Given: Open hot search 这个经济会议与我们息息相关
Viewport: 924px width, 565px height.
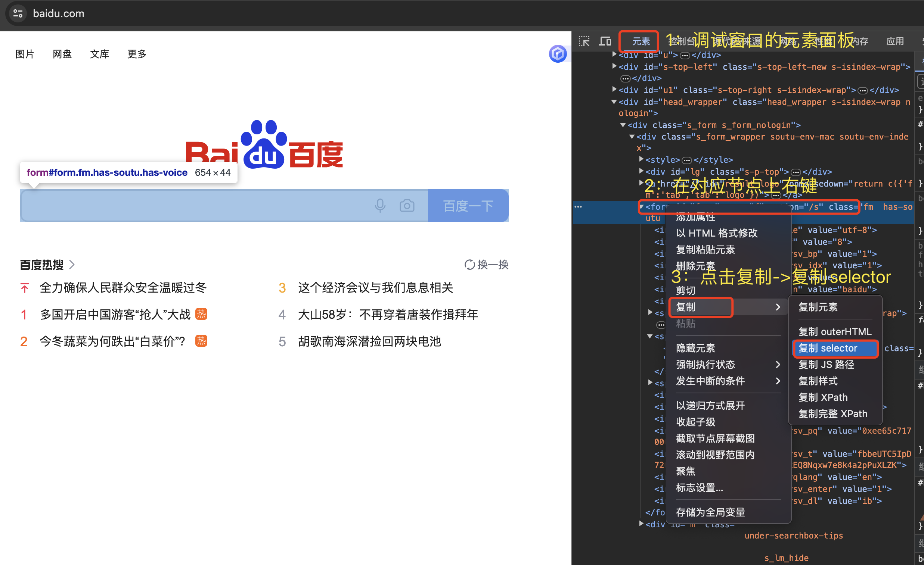Looking at the screenshot, I should click(375, 288).
